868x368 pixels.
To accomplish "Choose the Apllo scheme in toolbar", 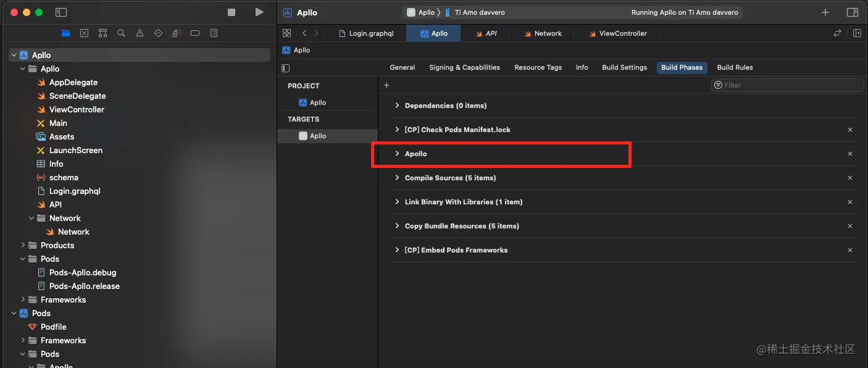I will (x=420, y=12).
